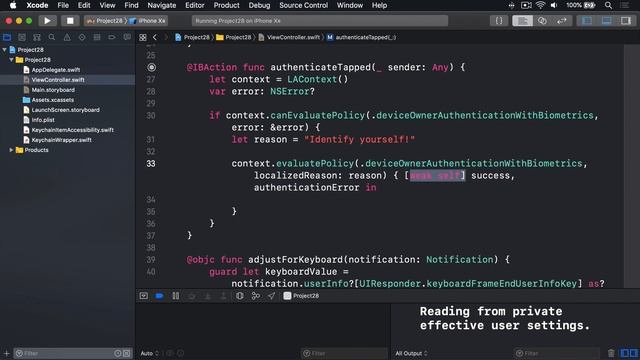
Task: Open the Test navigator
Action: (x=82, y=37)
